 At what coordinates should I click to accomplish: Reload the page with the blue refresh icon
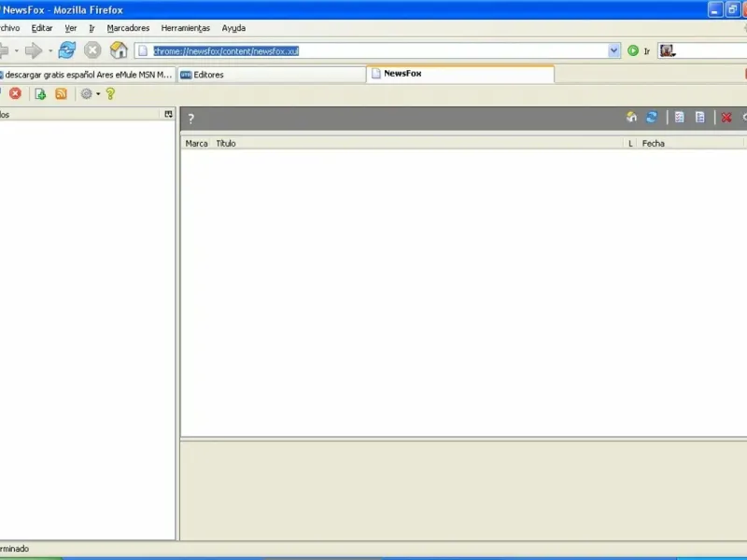66,50
